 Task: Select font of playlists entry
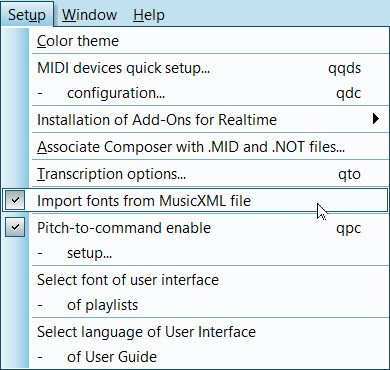[210, 305]
